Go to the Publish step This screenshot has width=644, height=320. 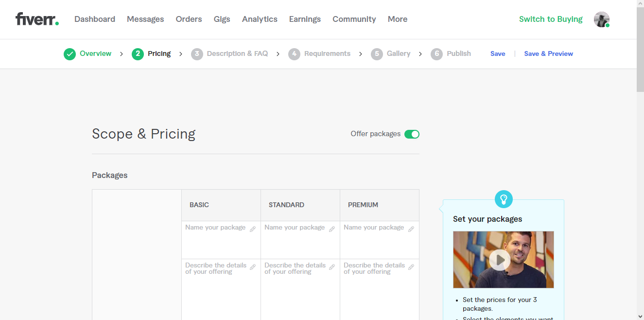point(459,53)
